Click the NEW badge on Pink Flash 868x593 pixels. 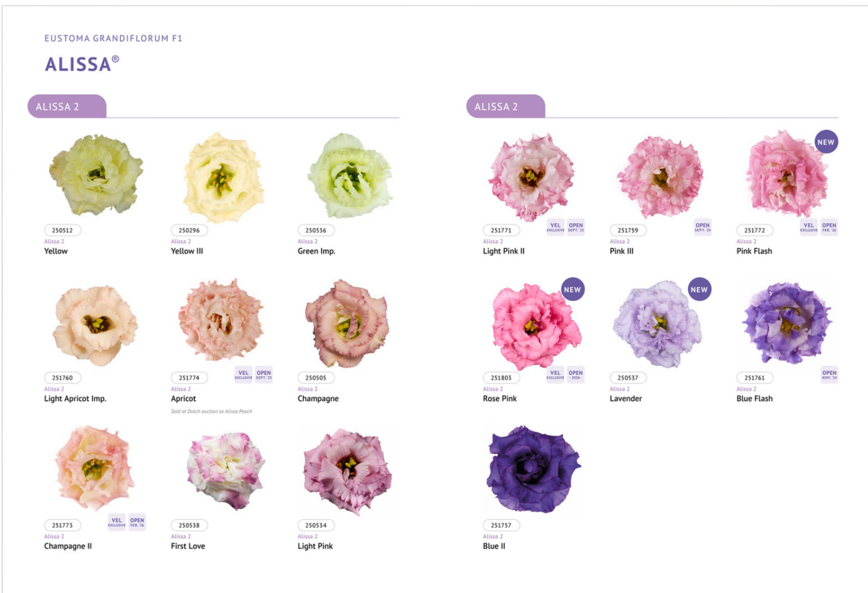pyautogui.click(x=826, y=142)
